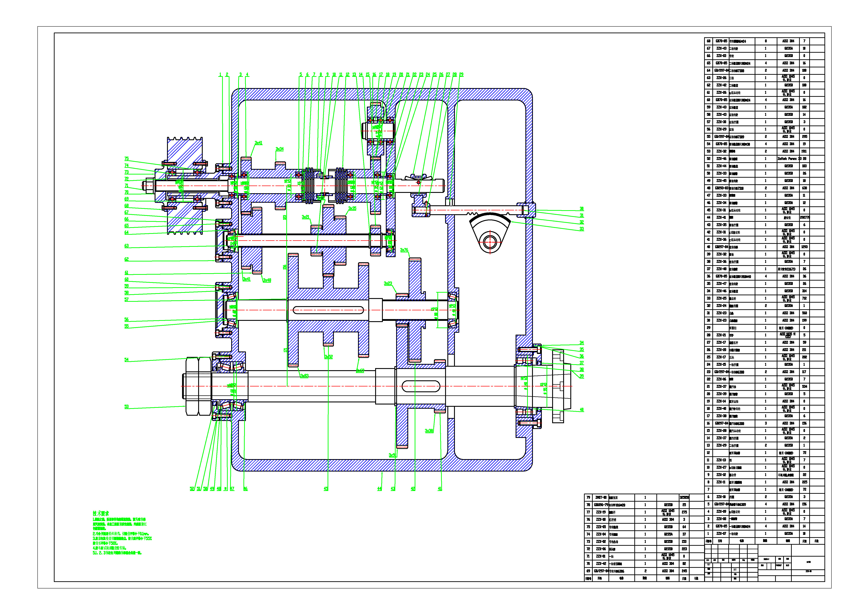868x614 pixels.
Task: Select green technical requirements heading text
Action: (101, 513)
